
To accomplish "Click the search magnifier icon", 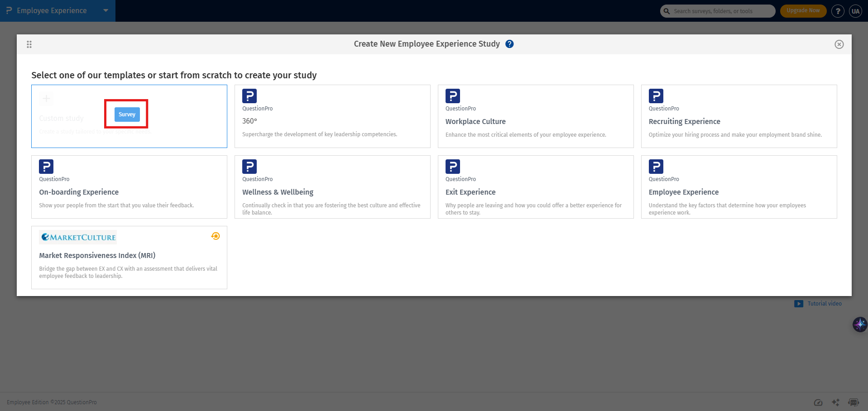I will point(666,11).
